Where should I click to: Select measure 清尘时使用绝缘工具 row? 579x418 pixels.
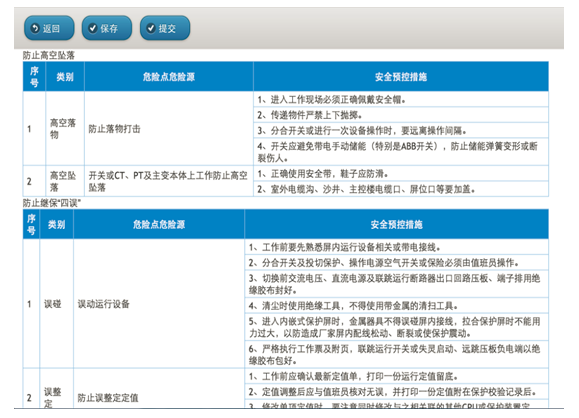tap(397, 306)
